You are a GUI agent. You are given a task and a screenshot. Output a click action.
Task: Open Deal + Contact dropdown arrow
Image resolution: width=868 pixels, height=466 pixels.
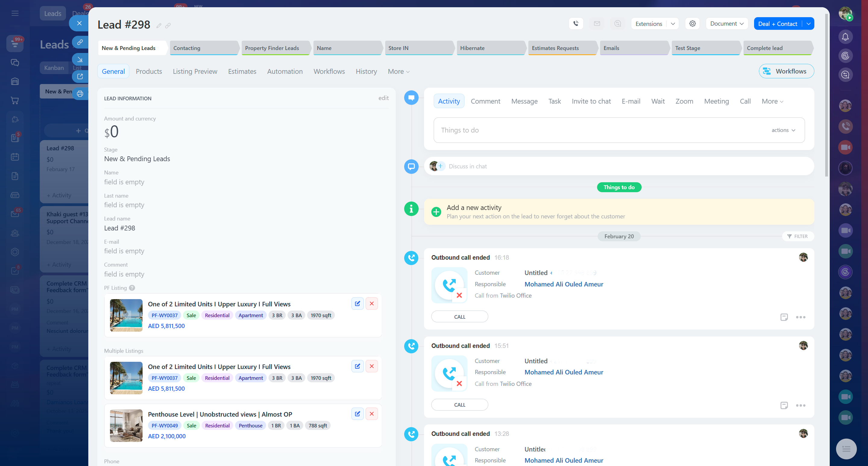pos(808,24)
